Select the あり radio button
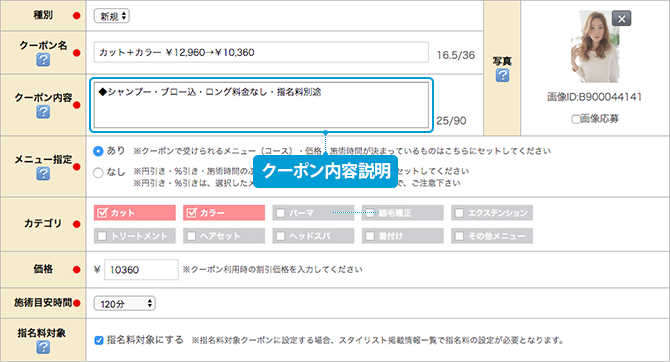670x362 pixels. pyautogui.click(x=98, y=151)
